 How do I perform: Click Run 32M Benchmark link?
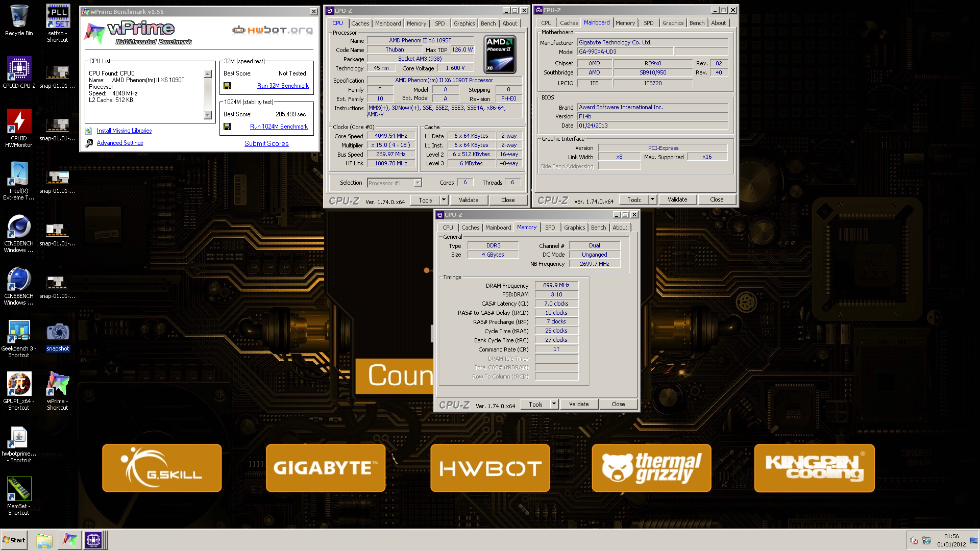[x=283, y=86]
